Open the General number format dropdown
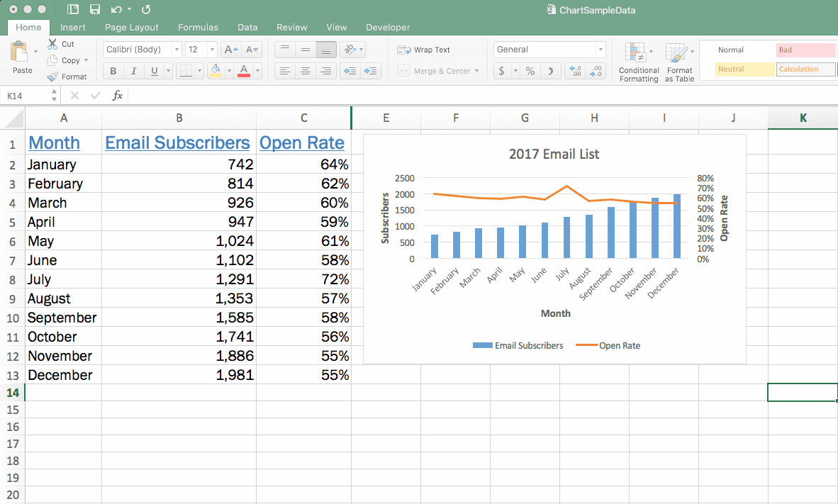Screen dimensions: 838x504 601,50
